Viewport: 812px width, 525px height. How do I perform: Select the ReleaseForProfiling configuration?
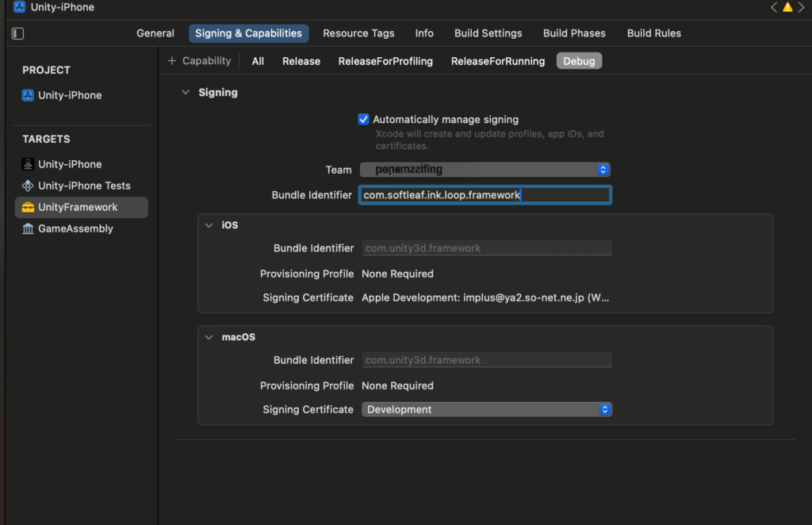(x=385, y=61)
